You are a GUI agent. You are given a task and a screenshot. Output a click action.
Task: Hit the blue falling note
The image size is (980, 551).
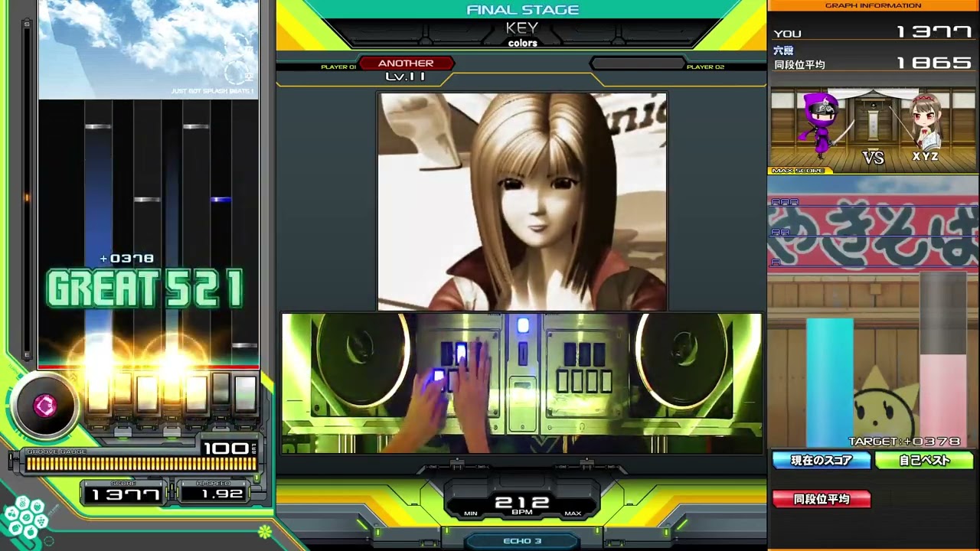click(x=220, y=200)
